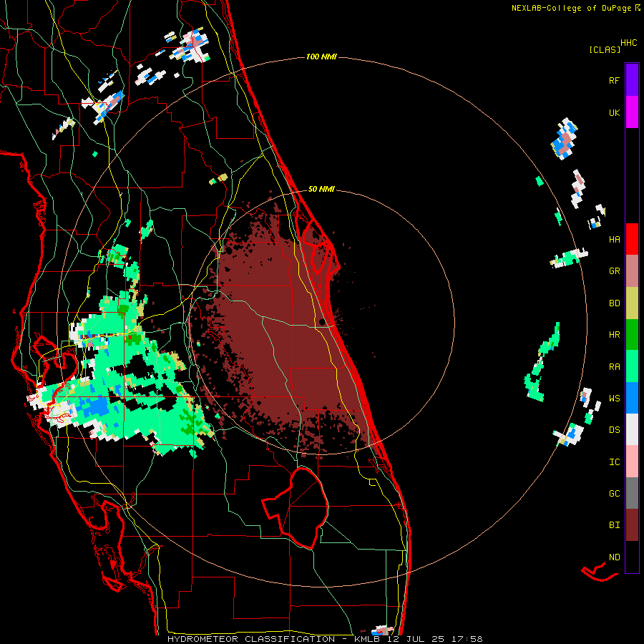Click the ND black legend swatch
The height and width of the screenshot is (644, 644).
[x=632, y=557]
